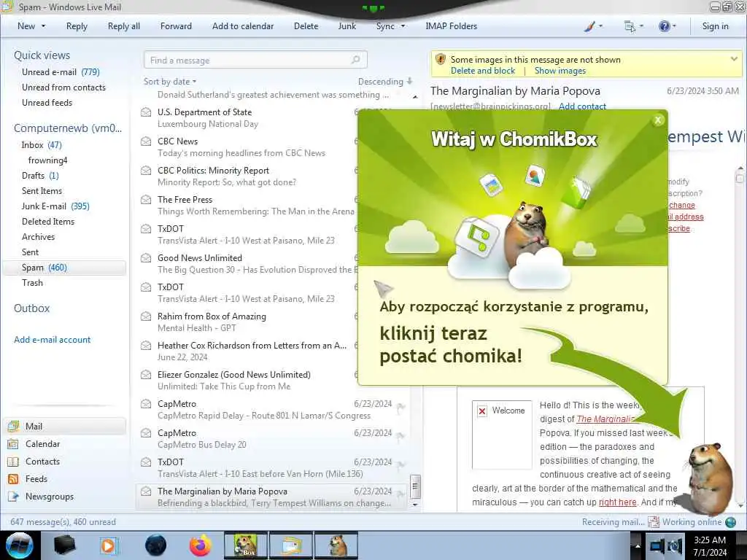Select Unread feeds view
The width and height of the screenshot is (747, 560).
tap(47, 102)
